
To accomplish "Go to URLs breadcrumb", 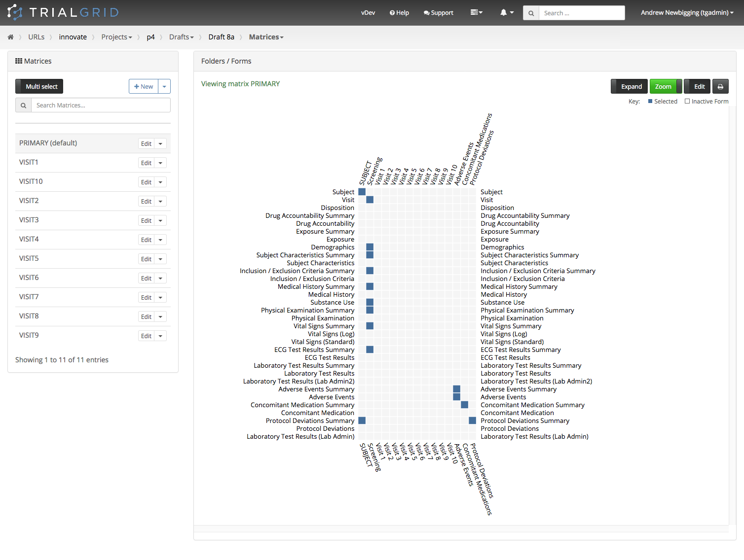I will [37, 37].
